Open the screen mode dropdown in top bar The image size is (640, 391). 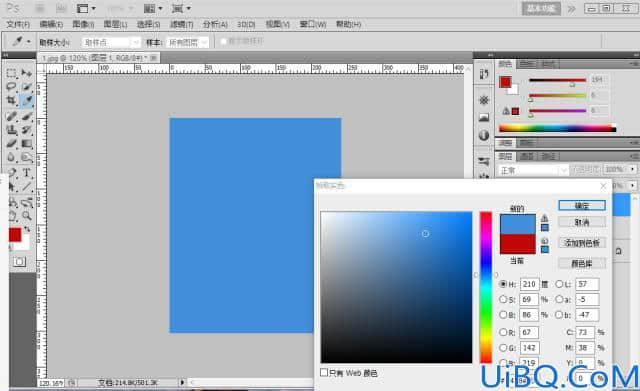pos(181,8)
